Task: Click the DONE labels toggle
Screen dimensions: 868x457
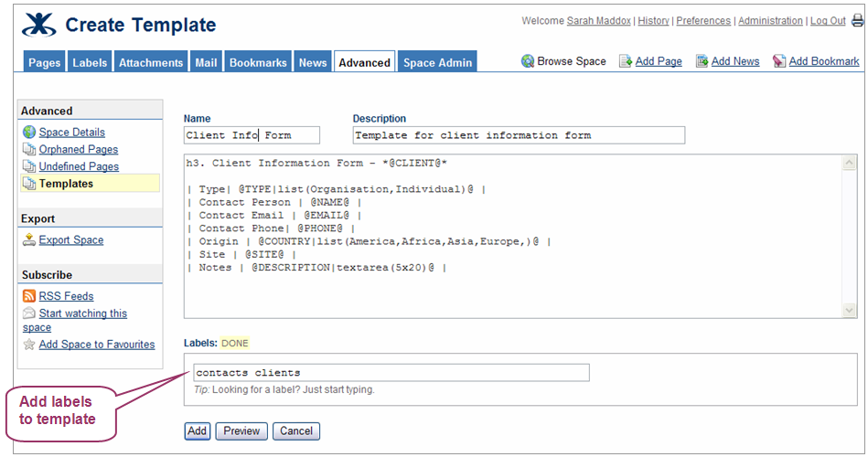Action: [x=235, y=343]
